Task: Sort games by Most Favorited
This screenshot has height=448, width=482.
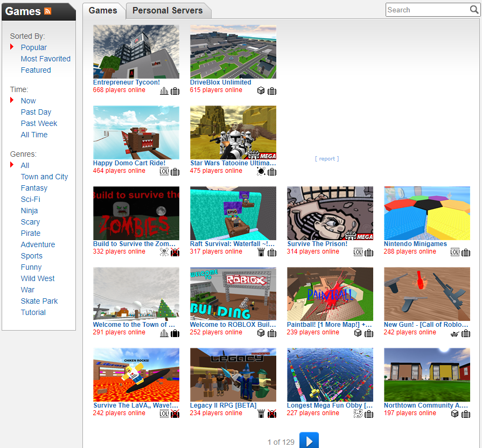Action: pyautogui.click(x=45, y=59)
